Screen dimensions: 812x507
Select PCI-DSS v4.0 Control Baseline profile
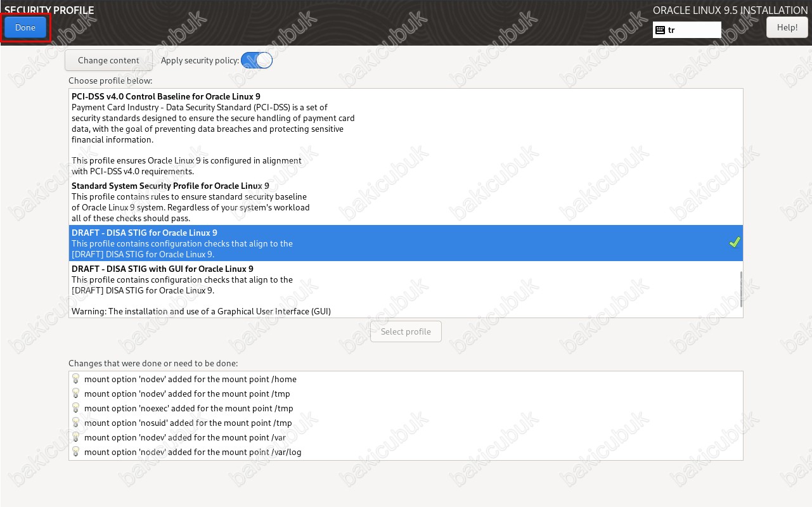(406, 134)
